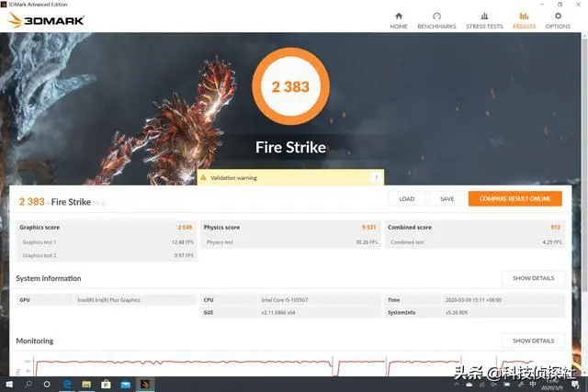The width and height of the screenshot is (588, 392).
Task: Open the Options gear icon
Action: [558, 17]
